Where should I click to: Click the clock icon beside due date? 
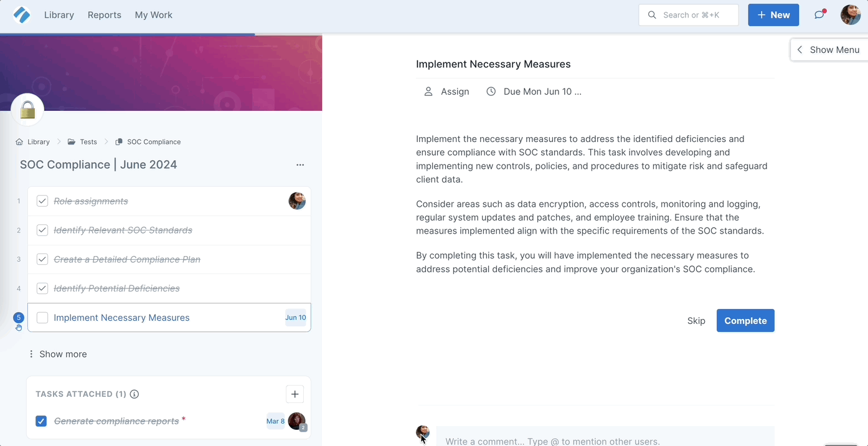491,92
